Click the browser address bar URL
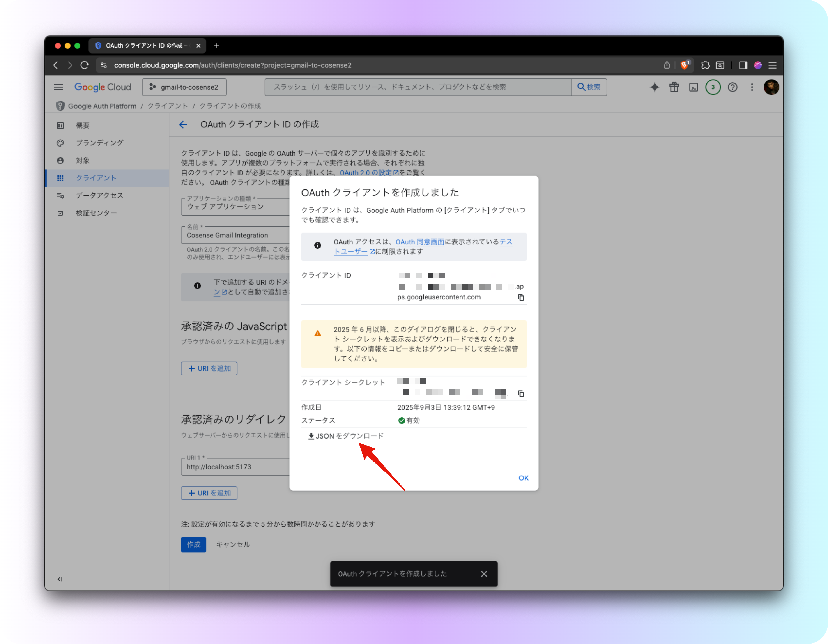Screen dimensions: 828x644 coord(233,65)
